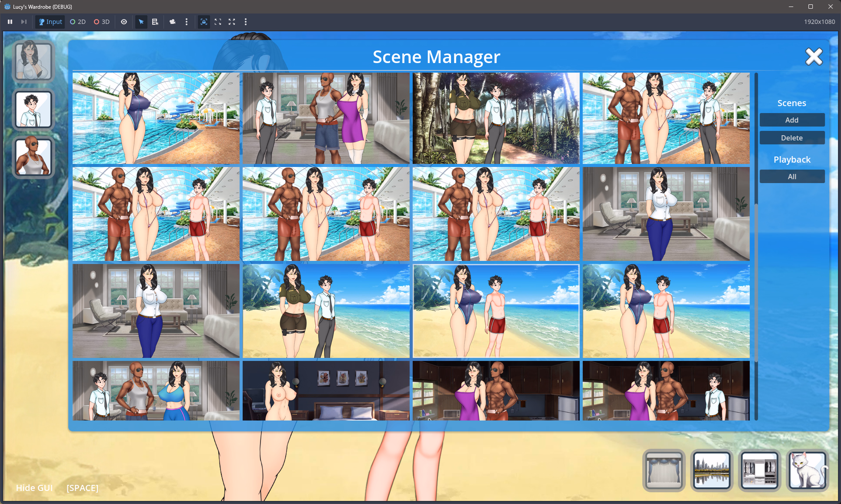Open the camera options three-dot menu
Image resolution: width=841 pixels, height=504 pixels.
coord(187,22)
